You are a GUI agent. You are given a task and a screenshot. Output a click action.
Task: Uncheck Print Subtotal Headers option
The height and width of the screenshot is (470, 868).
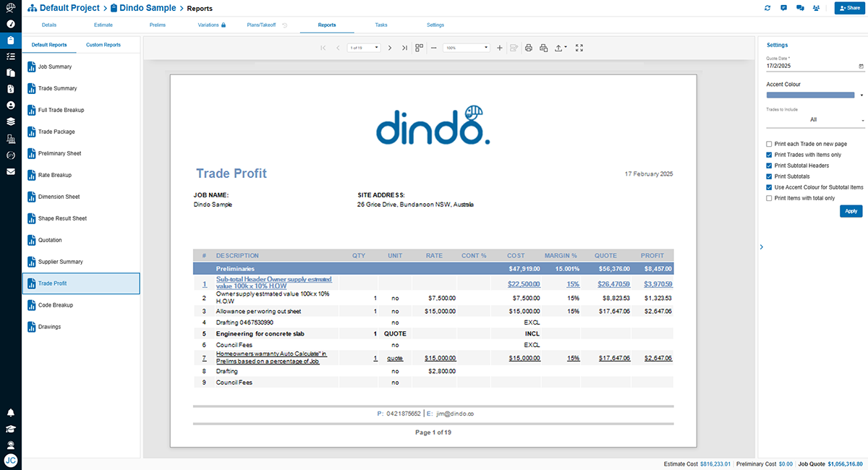click(x=769, y=166)
